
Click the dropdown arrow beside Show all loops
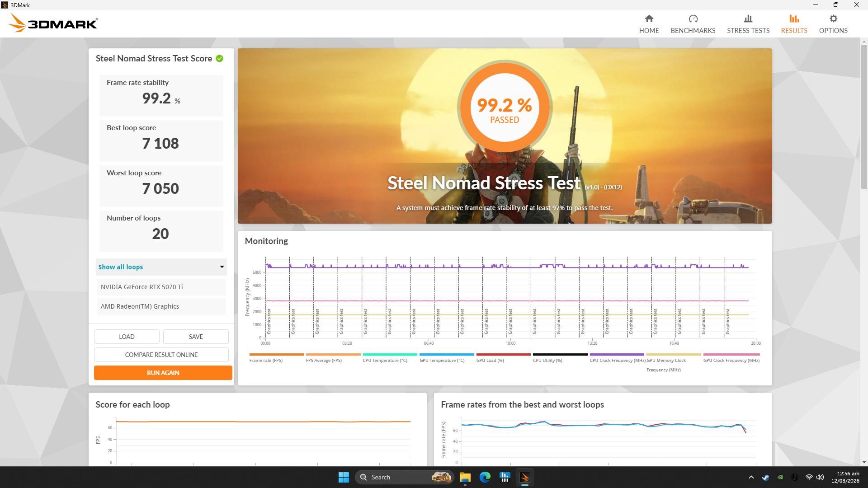tap(222, 267)
